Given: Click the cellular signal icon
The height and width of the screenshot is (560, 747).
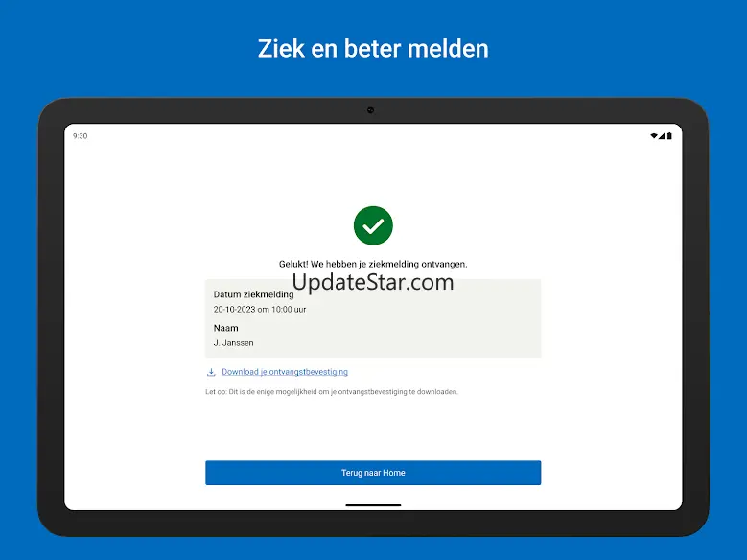Looking at the screenshot, I should pos(662,136).
